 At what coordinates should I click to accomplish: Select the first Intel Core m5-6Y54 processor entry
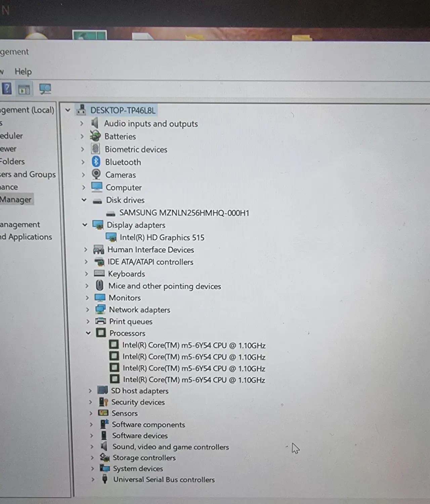pos(194,345)
